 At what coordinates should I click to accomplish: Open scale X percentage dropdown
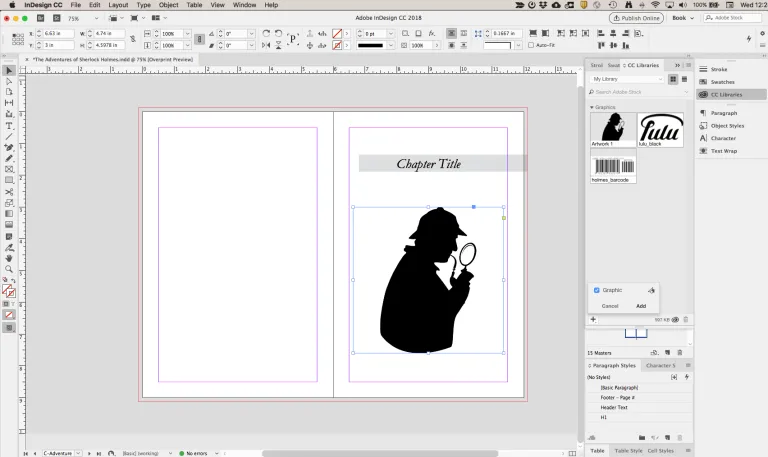pos(187,33)
